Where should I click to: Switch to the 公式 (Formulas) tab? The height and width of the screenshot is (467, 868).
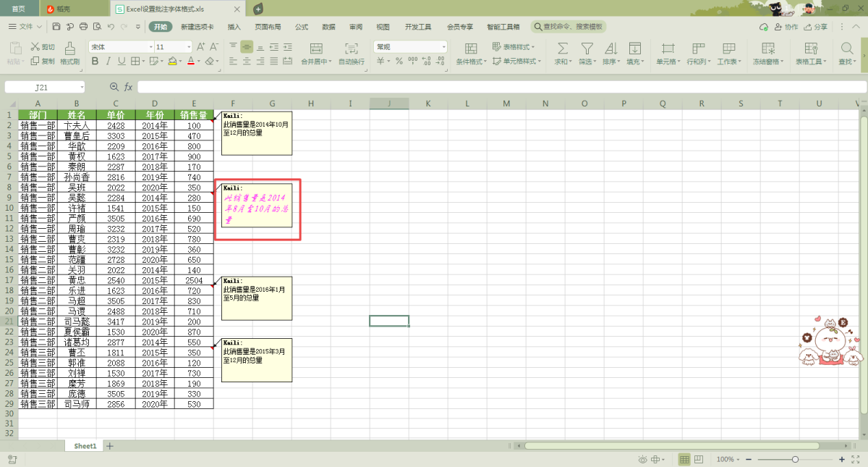302,27
